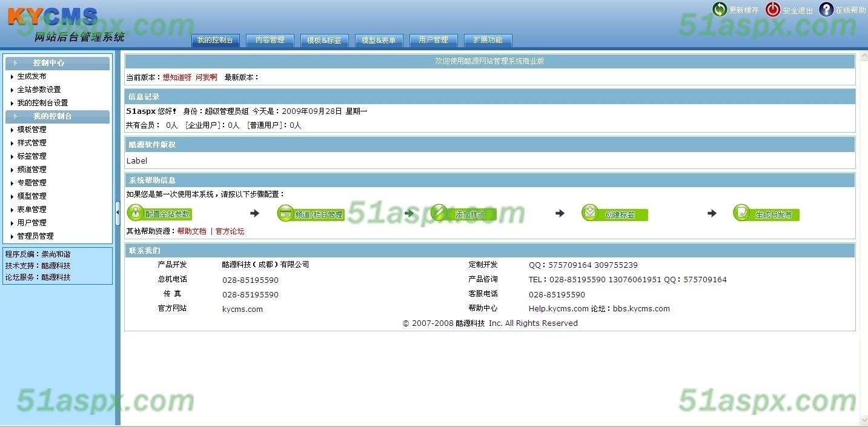The width and height of the screenshot is (868, 427).
Task: Open 样式管理 from the sidebar
Action: pos(31,143)
